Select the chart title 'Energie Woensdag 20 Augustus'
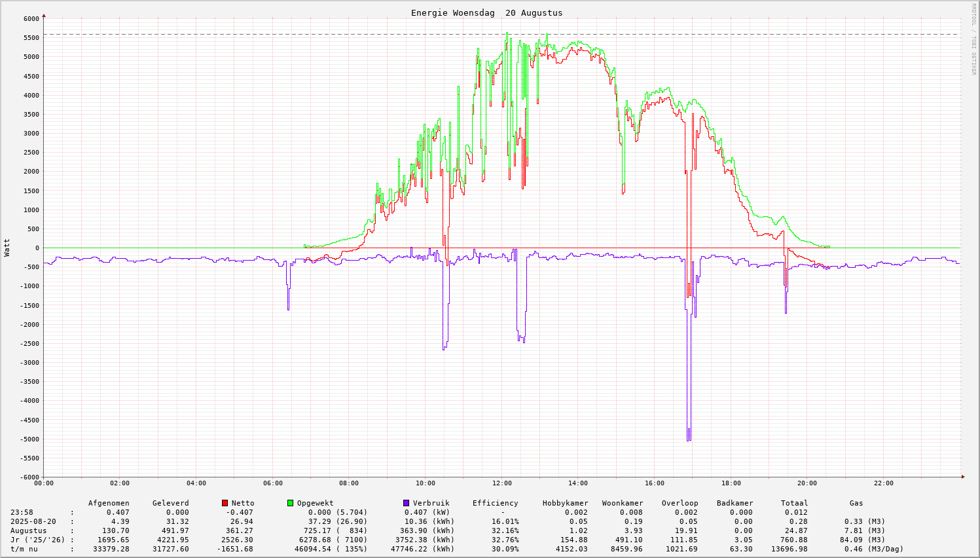Viewport: 980px width, 558px height. click(486, 12)
